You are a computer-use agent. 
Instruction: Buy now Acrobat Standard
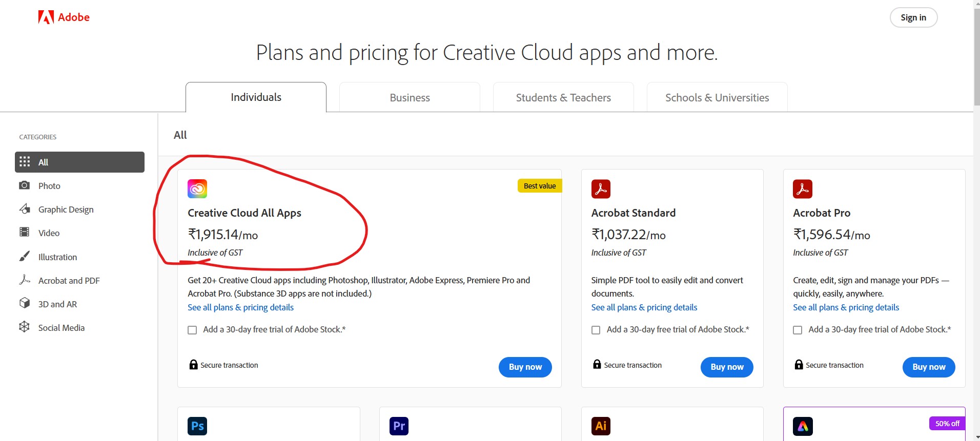tap(727, 367)
